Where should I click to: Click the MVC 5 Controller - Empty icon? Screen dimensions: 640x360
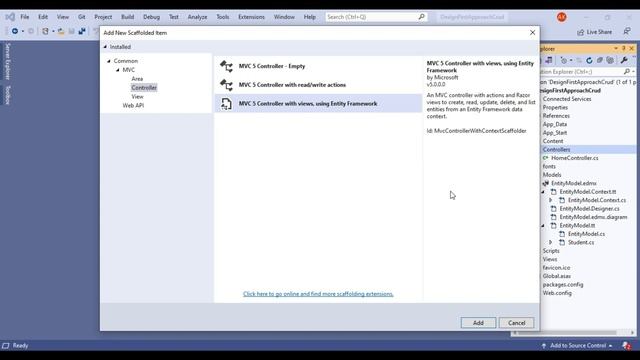[226, 66]
